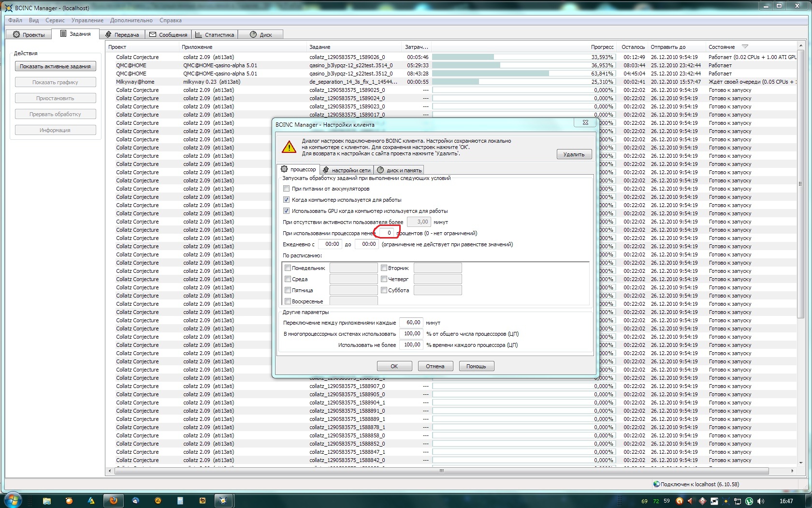The height and width of the screenshot is (508, 812).
Task: Click the BOINC Manager taskbar button
Action: [223, 501]
